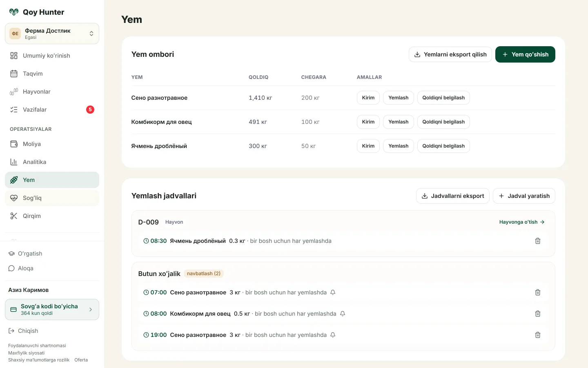This screenshot has height=368, width=588.
Task: Click the Taqvim calendar icon
Action: click(14, 74)
